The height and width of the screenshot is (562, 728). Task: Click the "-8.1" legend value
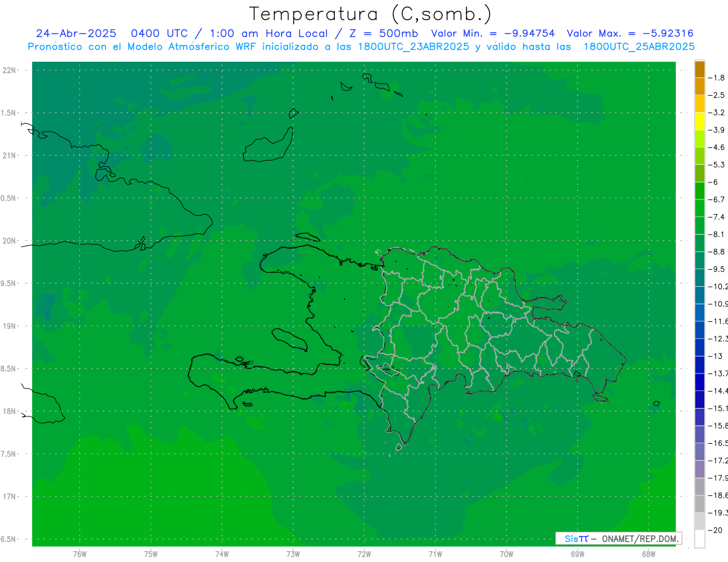[x=718, y=234]
